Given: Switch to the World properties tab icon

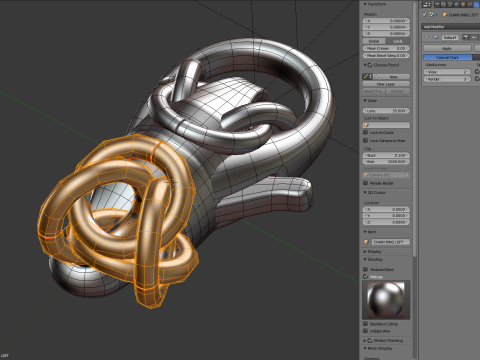Looking at the screenshot, I should [456, 5].
